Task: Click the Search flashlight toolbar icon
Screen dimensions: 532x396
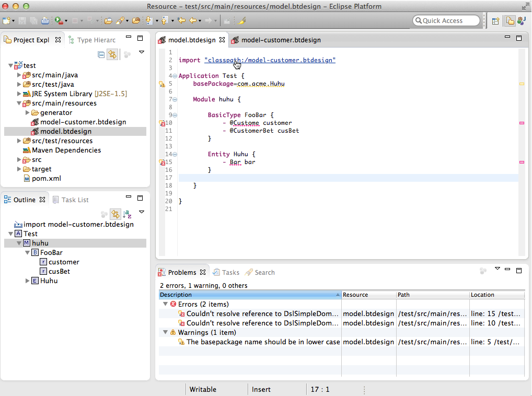Action: (x=120, y=21)
